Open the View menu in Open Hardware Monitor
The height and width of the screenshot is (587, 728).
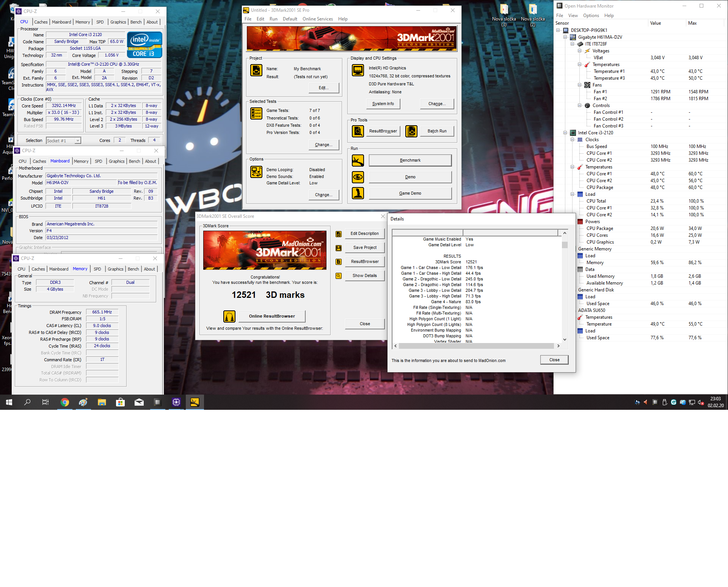pos(573,16)
